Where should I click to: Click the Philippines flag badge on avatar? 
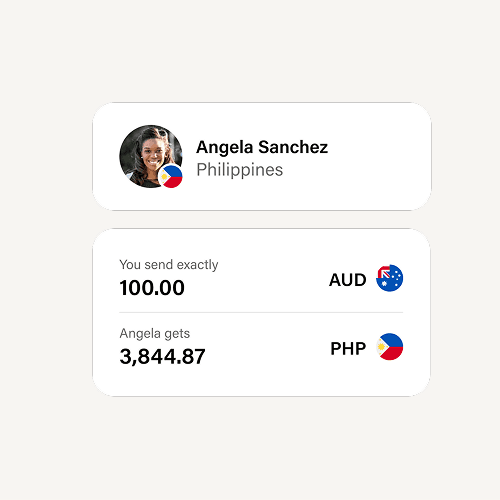click(x=171, y=176)
